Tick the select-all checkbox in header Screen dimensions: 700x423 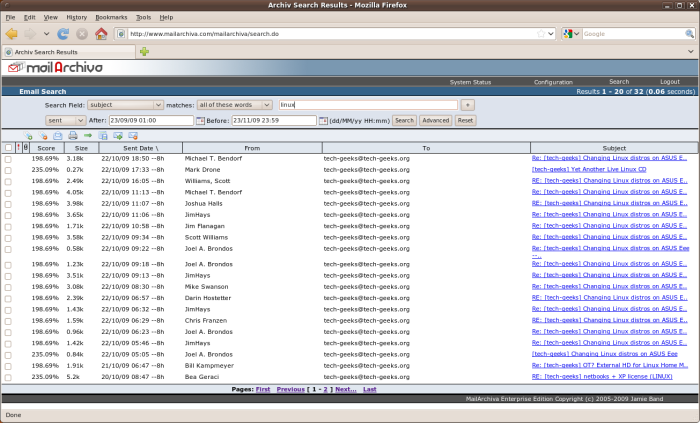(8, 148)
